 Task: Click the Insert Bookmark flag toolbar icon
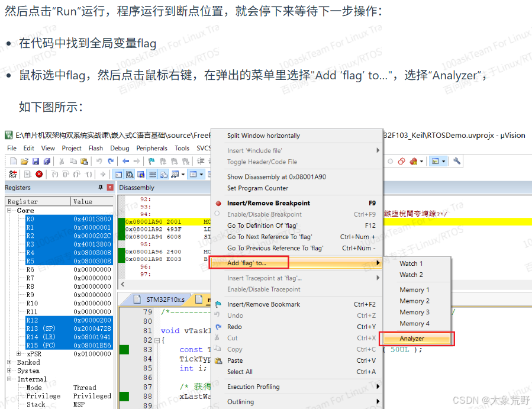(x=151, y=161)
